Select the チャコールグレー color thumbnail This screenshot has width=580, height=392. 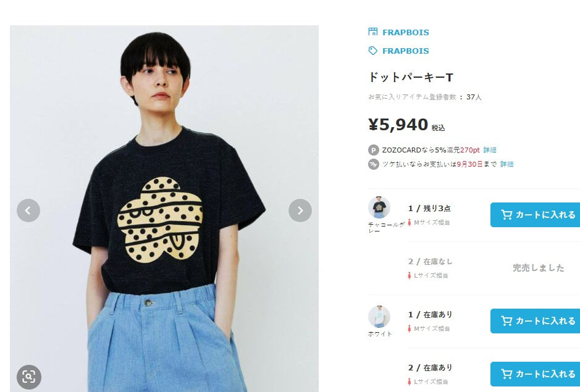tap(379, 207)
